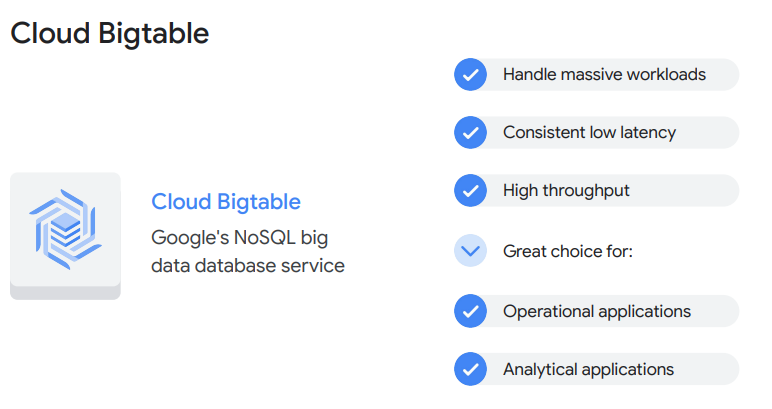
Task: Click the text "data database service"
Action: point(247,266)
